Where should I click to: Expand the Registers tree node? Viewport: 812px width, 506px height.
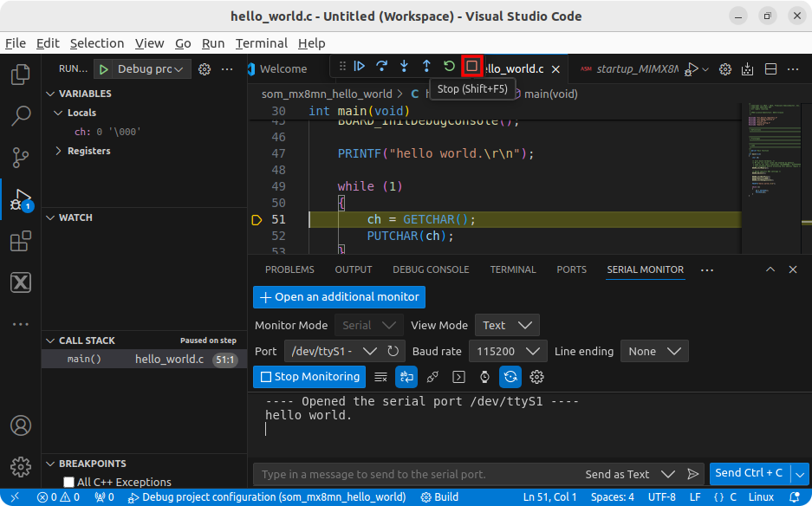pyautogui.click(x=58, y=151)
